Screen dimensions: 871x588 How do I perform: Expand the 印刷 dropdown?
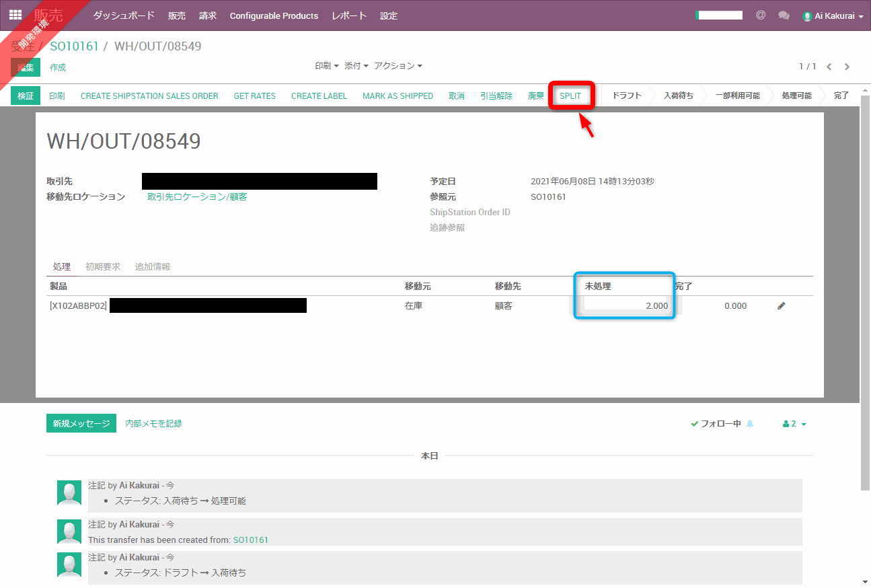[326, 66]
